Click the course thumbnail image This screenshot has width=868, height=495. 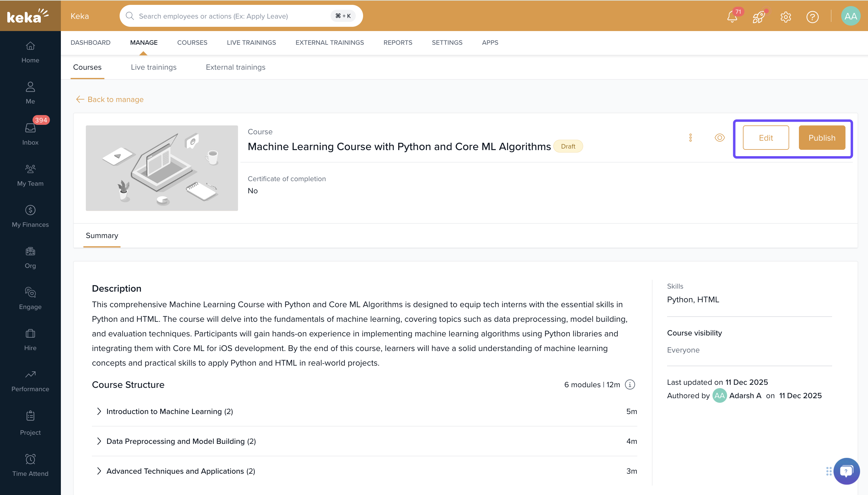click(162, 168)
